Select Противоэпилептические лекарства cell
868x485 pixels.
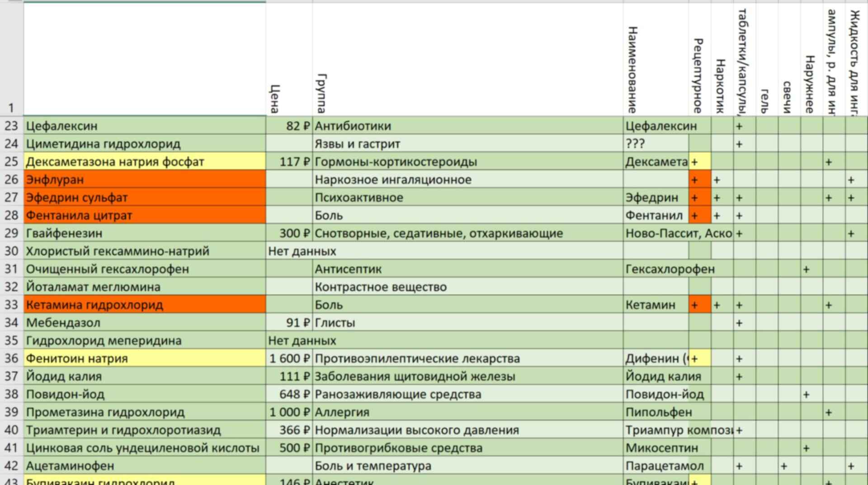[x=468, y=358]
